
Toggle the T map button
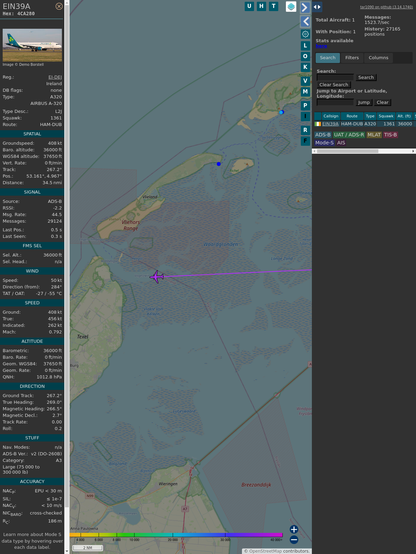(273, 6)
